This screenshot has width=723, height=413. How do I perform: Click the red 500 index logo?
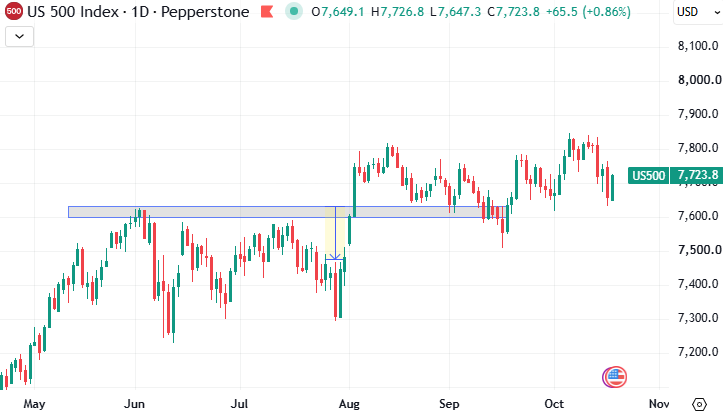[x=14, y=11]
